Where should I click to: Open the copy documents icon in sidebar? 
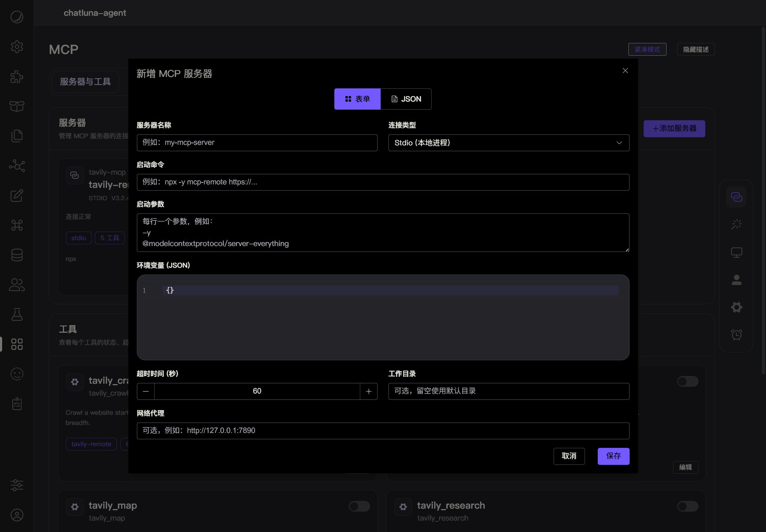pyautogui.click(x=17, y=136)
